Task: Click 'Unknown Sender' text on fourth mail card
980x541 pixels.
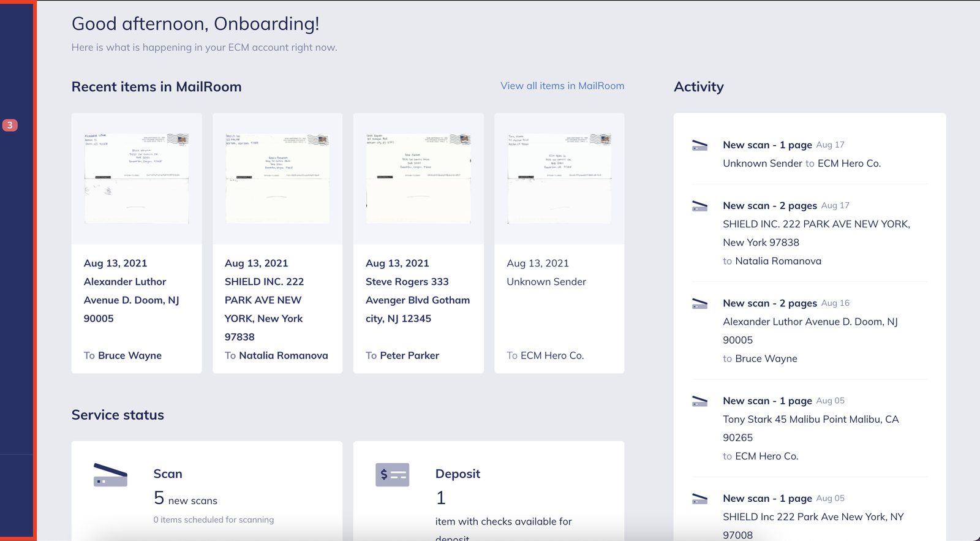Action: pos(546,282)
